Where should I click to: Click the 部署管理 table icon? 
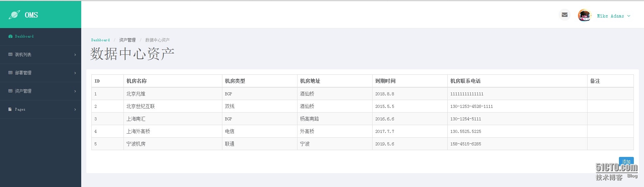10,73
